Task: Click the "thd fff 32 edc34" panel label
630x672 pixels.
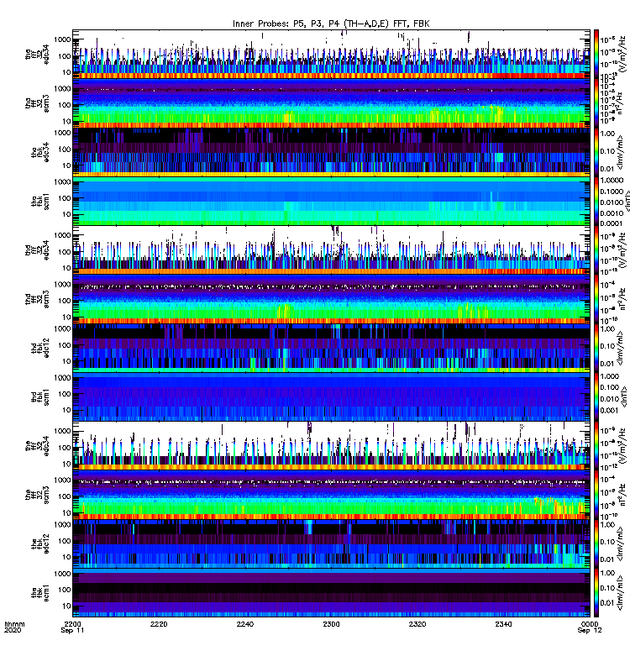Action: pos(37,249)
